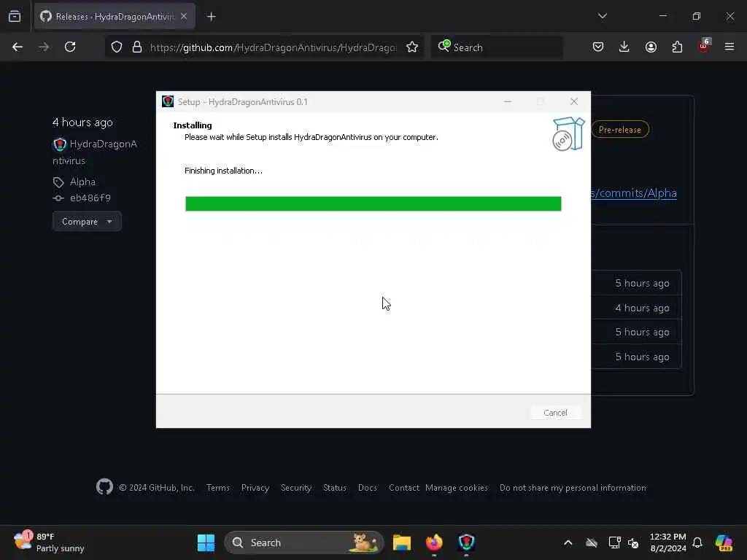Close the Releases HydraDragonAntivirus tab

184,16
